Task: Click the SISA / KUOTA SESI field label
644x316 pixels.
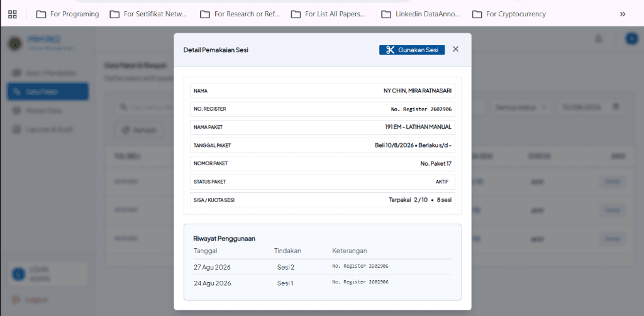Action: click(x=214, y=200)
